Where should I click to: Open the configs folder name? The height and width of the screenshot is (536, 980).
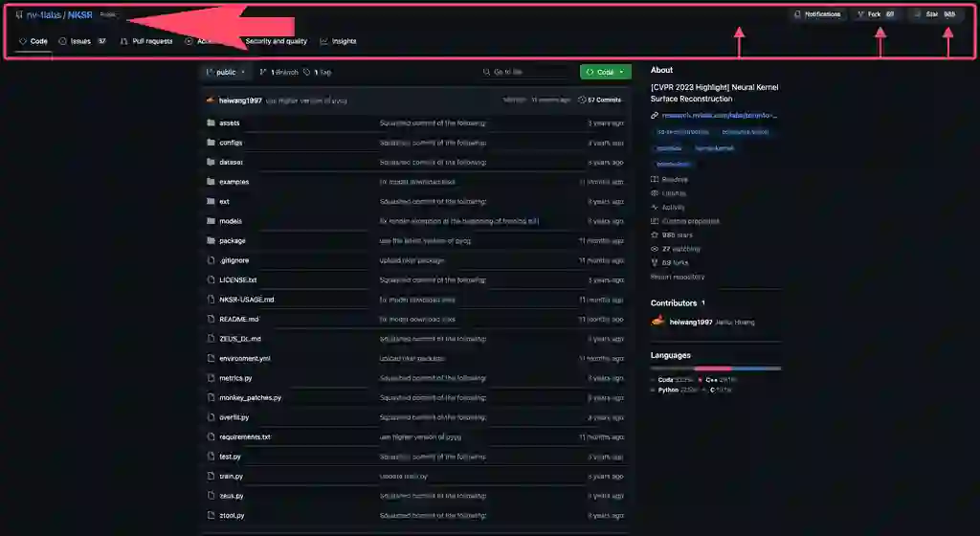[231, 143]
